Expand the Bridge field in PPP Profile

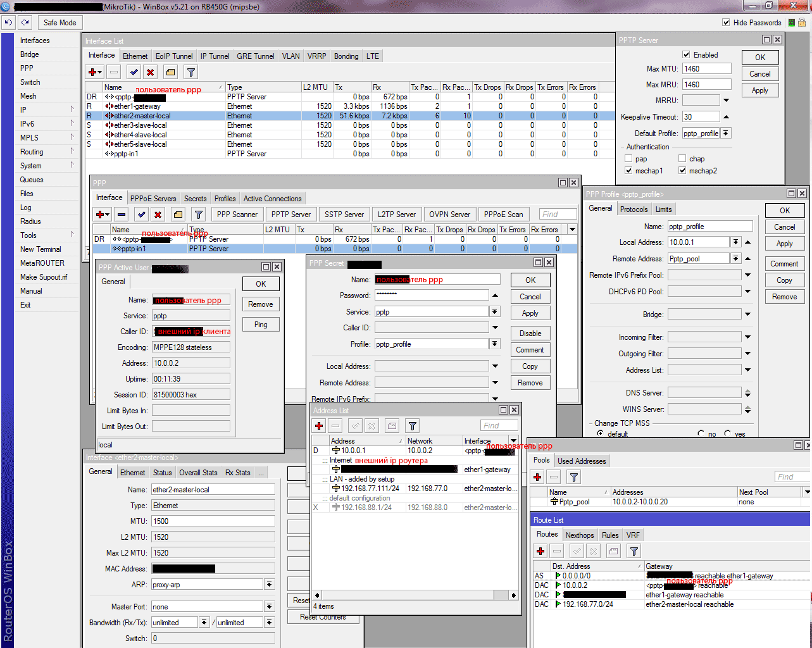coord(747,315)
